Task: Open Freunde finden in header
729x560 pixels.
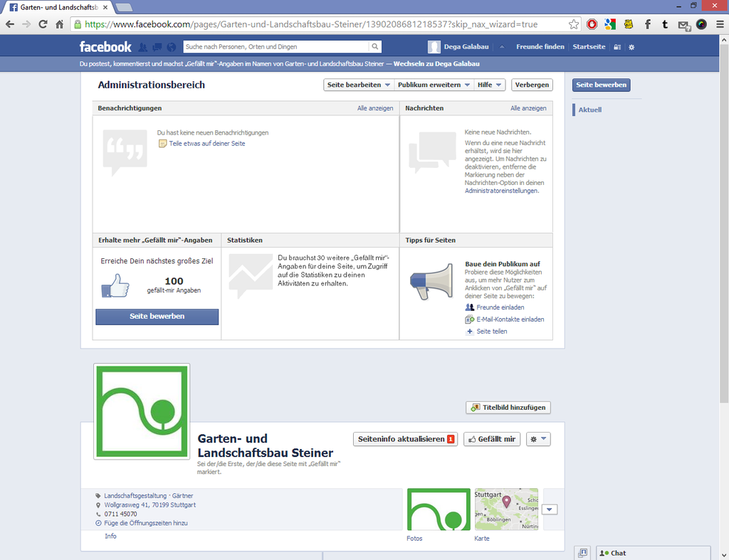Action: coord(540,47)
